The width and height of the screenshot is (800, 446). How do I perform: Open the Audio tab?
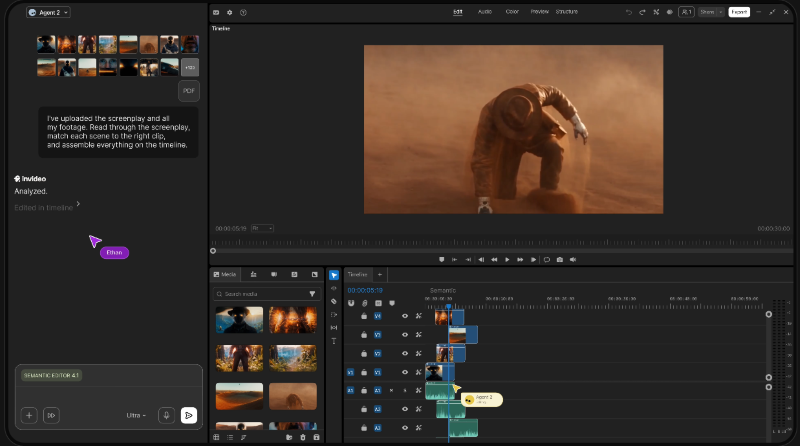[485, 12]
